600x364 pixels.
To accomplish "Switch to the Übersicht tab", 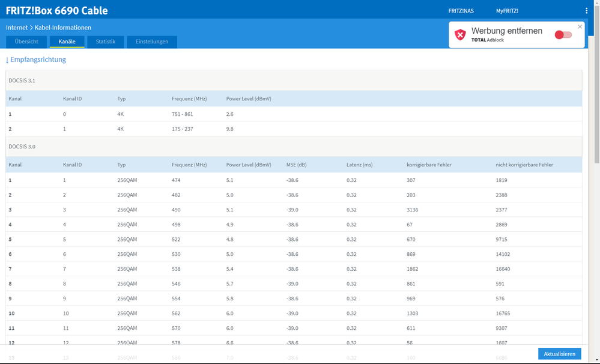I will [26, 42].
